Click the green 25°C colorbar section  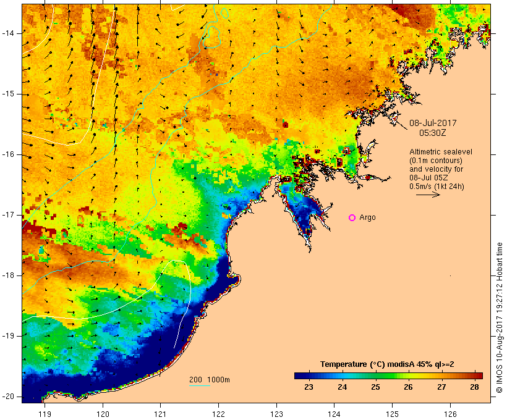tap(375, 376)
